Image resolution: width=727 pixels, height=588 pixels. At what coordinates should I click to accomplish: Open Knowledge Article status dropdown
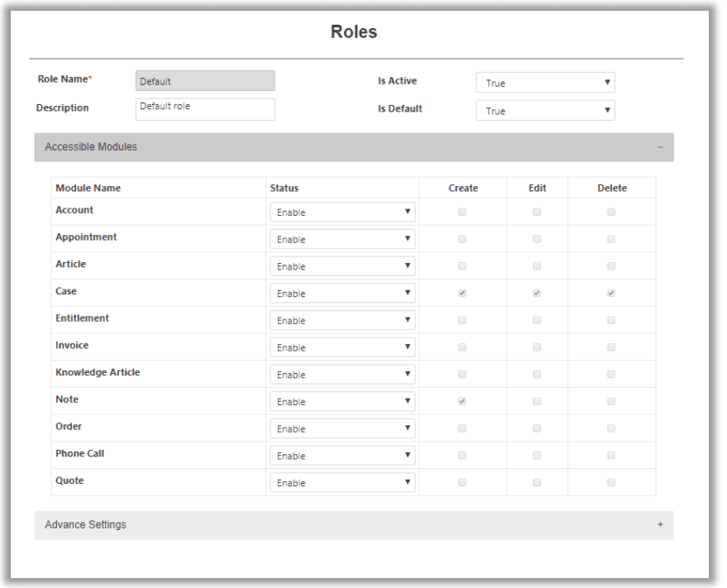point(342,375)
